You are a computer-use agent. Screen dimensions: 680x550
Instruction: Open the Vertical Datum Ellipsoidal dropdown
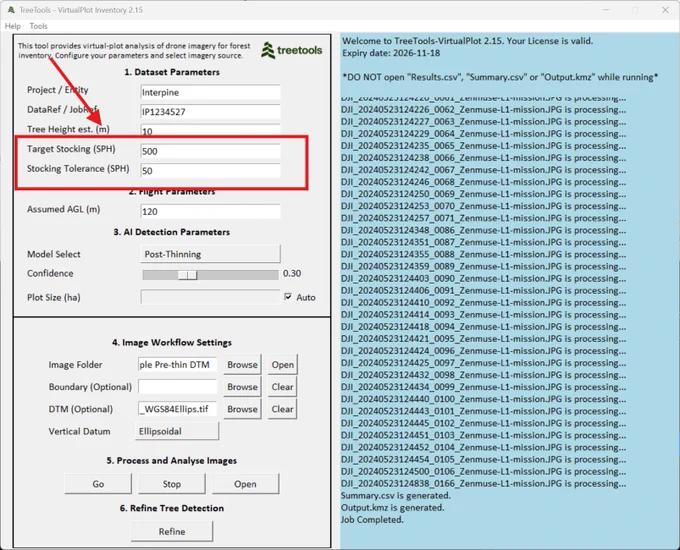point(177,431)
